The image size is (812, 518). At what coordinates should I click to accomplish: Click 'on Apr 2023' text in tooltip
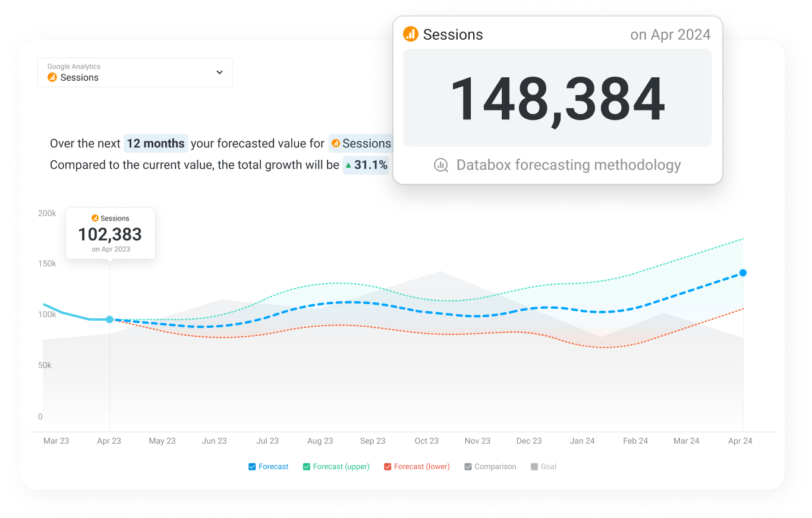click(x=111, y=249)
